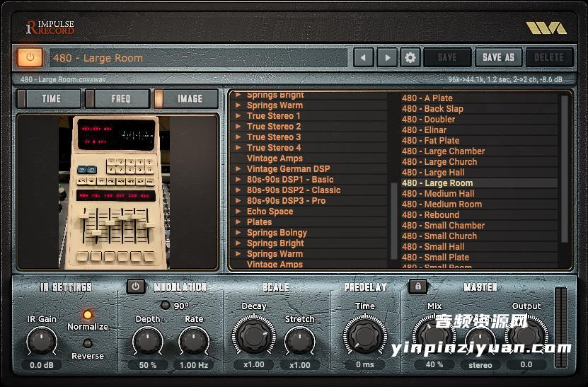This screenshot has width=588, height=387.
Task: Toggle the Reverse LED
Action: pyautogui.click(x=87, y=343)
